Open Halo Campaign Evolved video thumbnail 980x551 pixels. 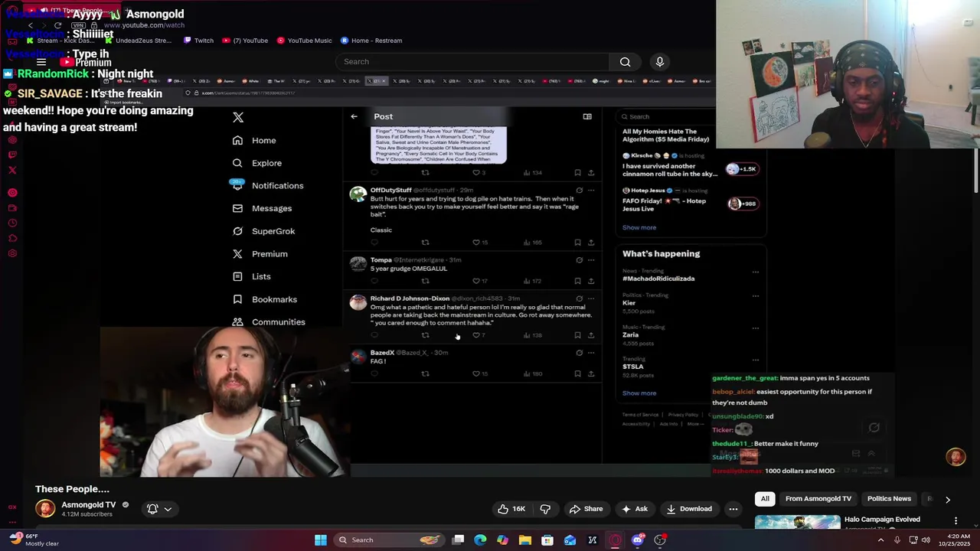797,522
